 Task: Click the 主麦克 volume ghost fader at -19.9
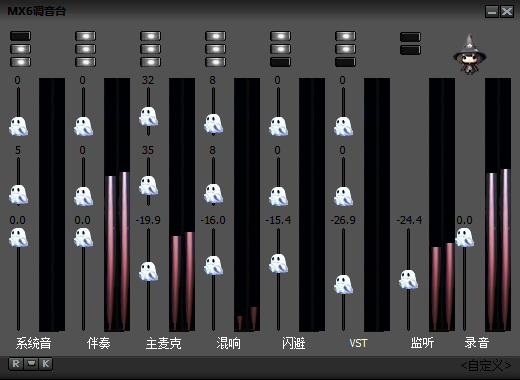point(148,271)
